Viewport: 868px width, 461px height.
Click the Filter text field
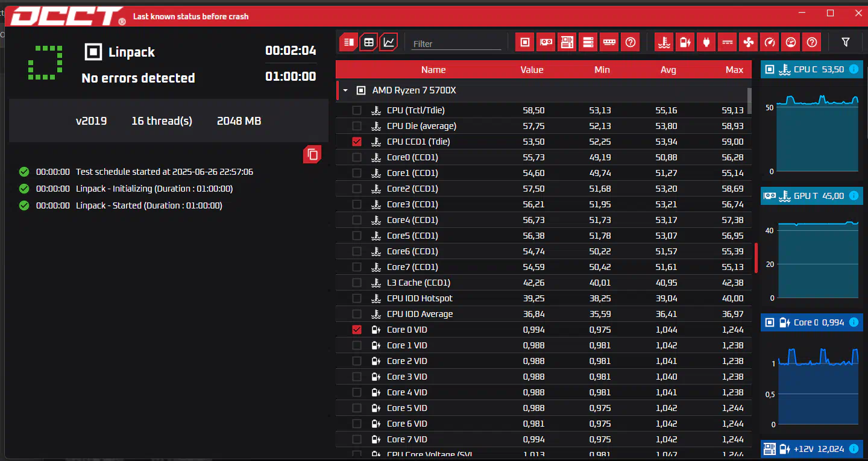(x=456, y=43)
